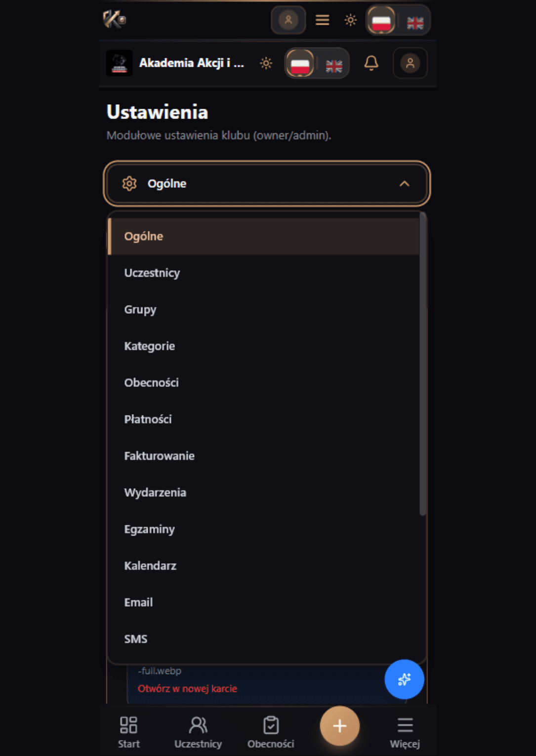
Task: Open the blue AI sparkle assistant button
Action: point(404,679)
